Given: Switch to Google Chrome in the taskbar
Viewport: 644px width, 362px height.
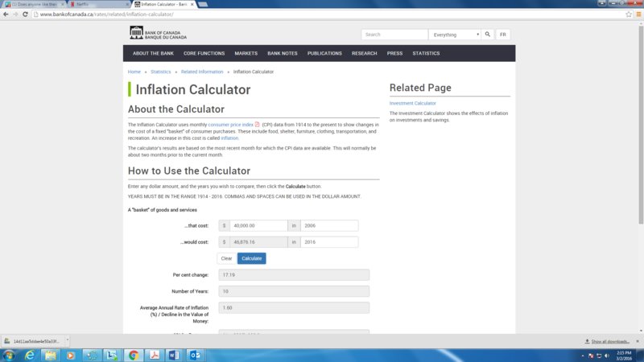Looking at the screenshot, I should pos(133,355).
